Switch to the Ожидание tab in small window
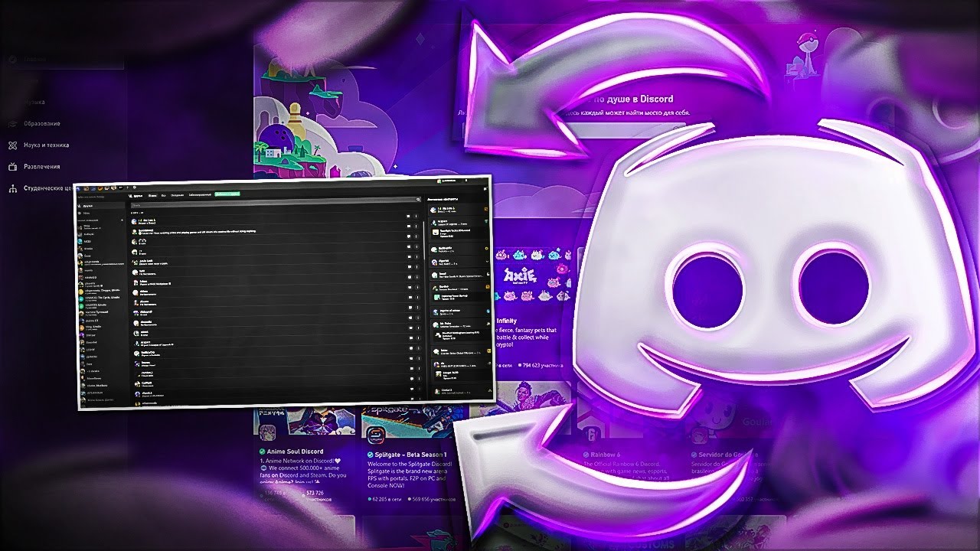This screenshot has width=980, height=551. [177, 195]
